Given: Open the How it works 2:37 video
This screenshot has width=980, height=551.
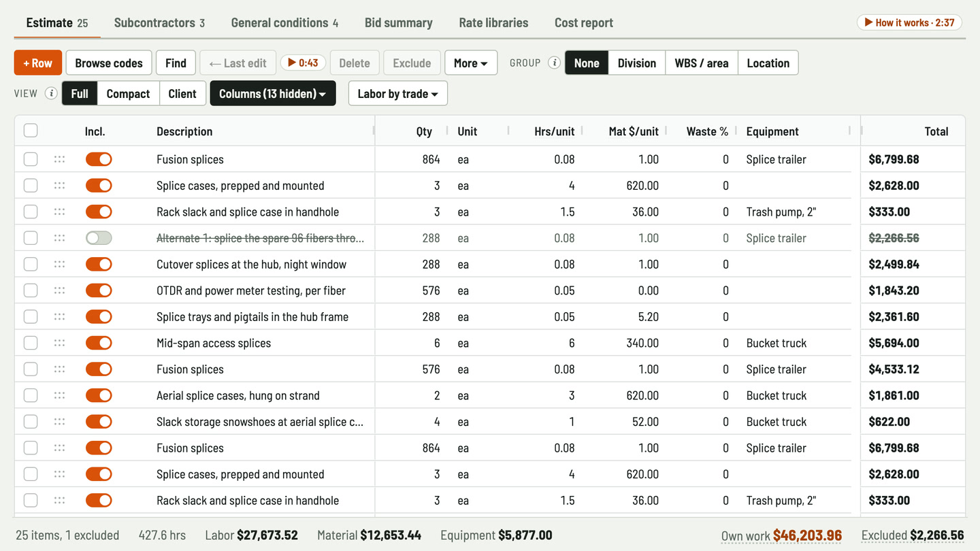Looking at the screenshot, I should (909, 22).
